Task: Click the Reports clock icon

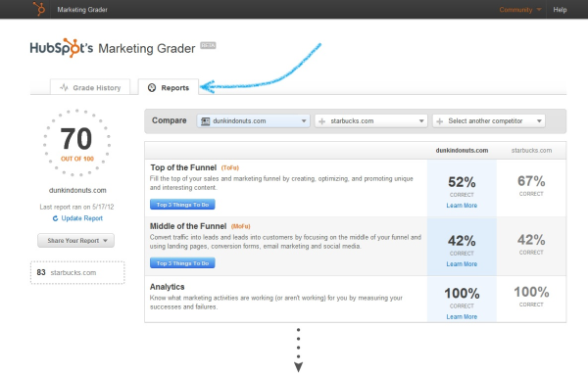Action: (x=152, y=88)
